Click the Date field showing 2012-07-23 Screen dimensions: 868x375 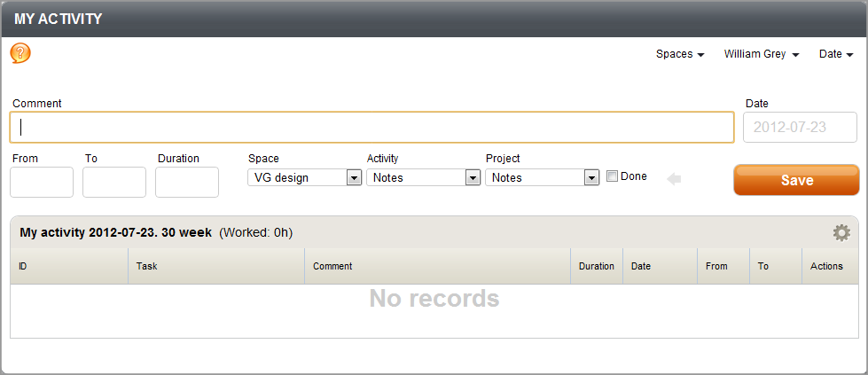click(x=800, y=128)
